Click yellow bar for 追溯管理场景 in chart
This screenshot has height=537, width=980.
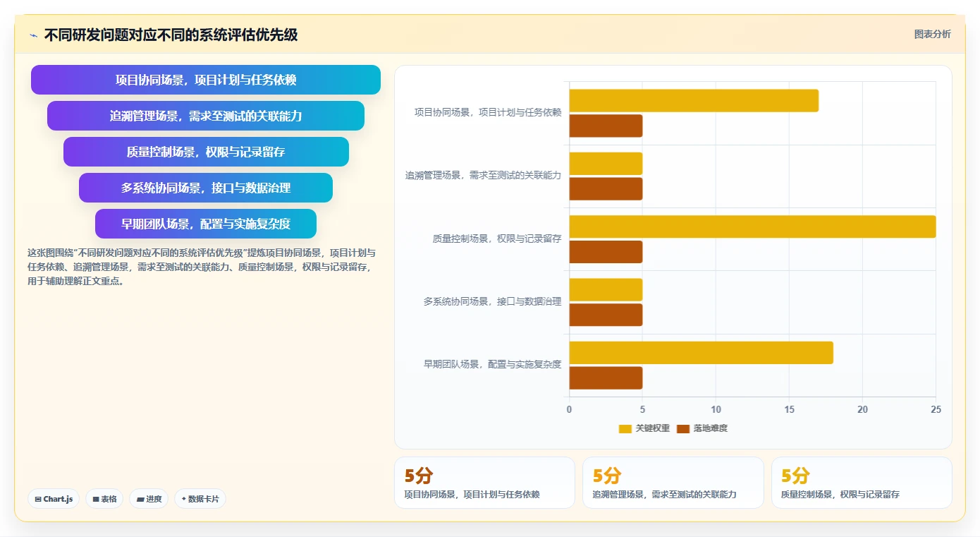606,164
